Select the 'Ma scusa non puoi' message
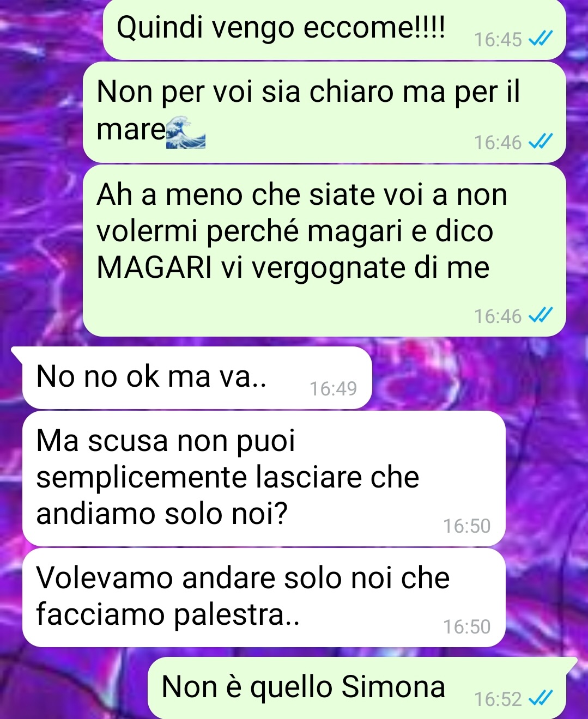The image size is (588, 719). pos(264,479)
